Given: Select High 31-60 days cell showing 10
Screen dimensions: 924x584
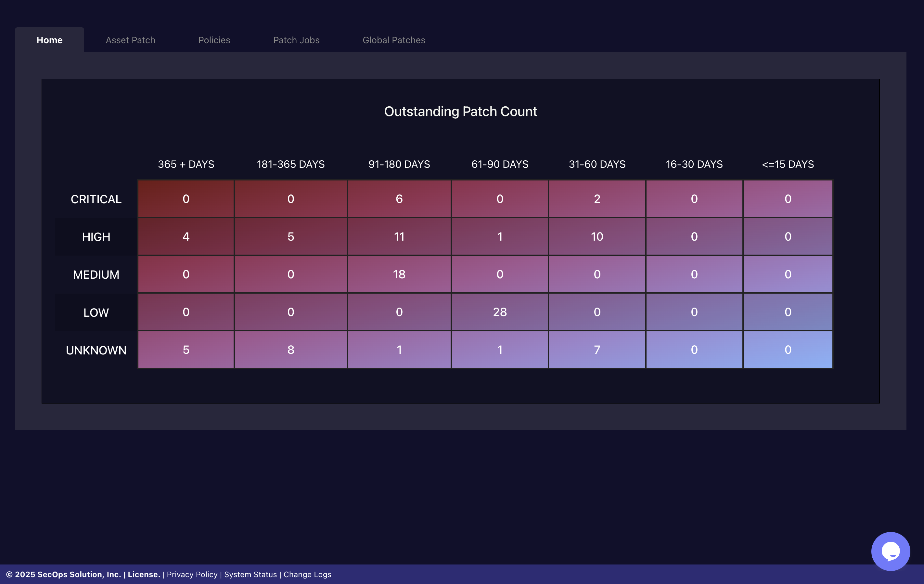Looking at the screenshot, I should (597, 236).
